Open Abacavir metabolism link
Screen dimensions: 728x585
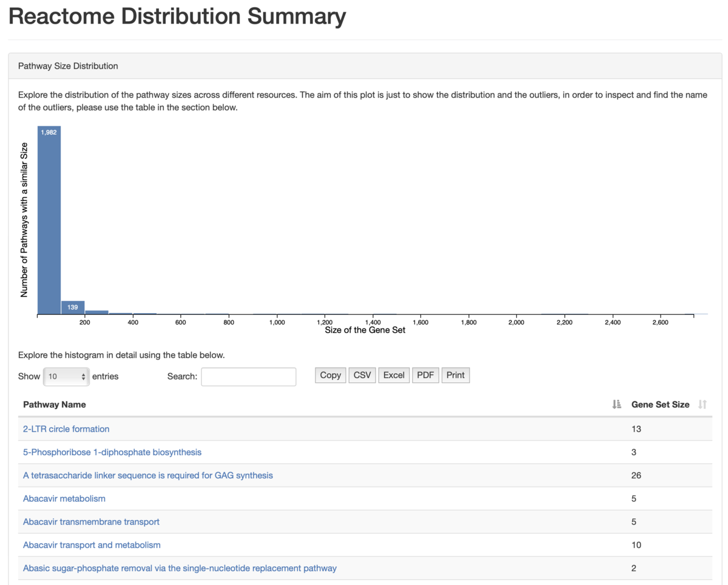64,498
